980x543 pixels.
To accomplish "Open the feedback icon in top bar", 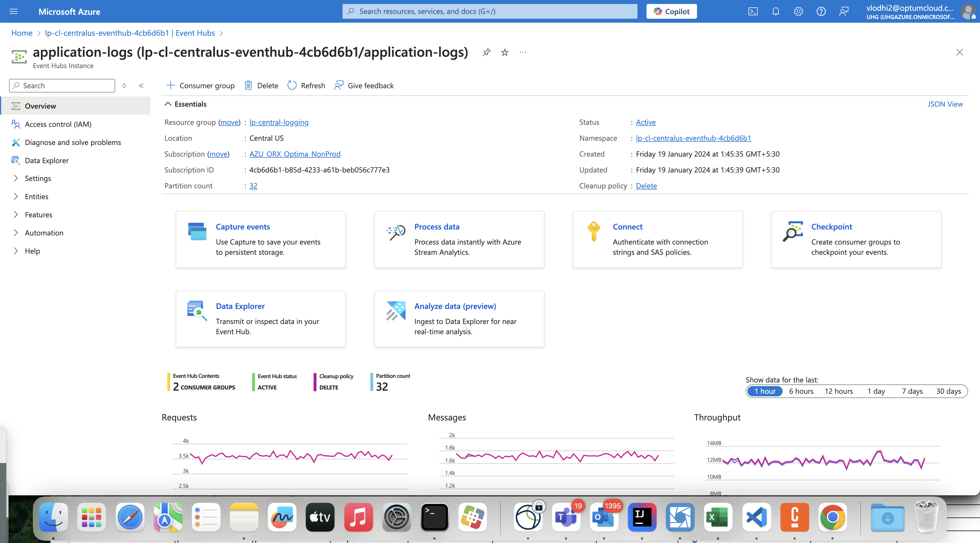I will (x=844, y=11).
